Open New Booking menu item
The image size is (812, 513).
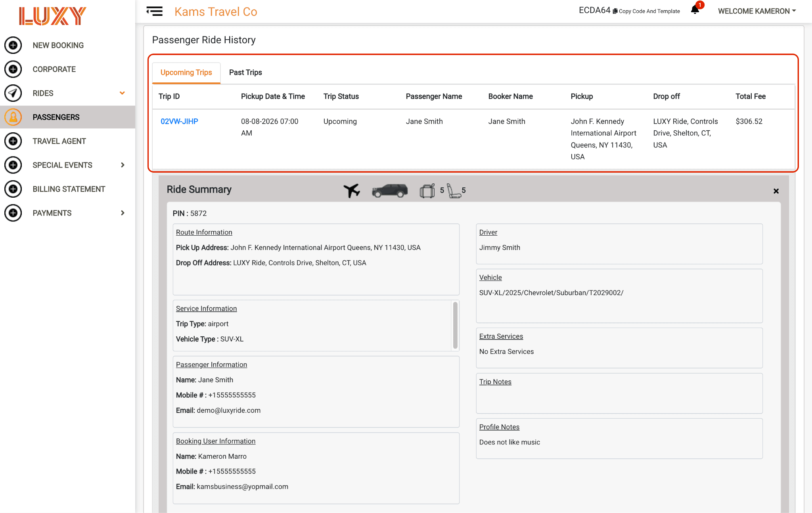(58, 45)
